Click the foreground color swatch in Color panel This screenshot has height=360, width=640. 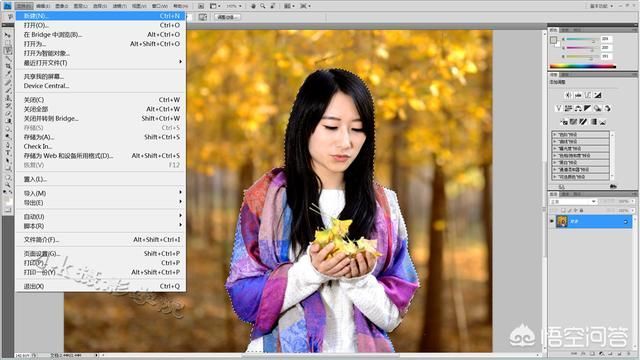tap(553, 40)
